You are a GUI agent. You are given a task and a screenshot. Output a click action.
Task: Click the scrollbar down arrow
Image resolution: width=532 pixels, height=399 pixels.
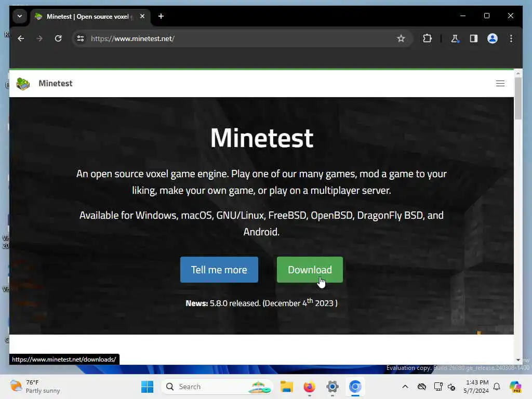(518, 360)
